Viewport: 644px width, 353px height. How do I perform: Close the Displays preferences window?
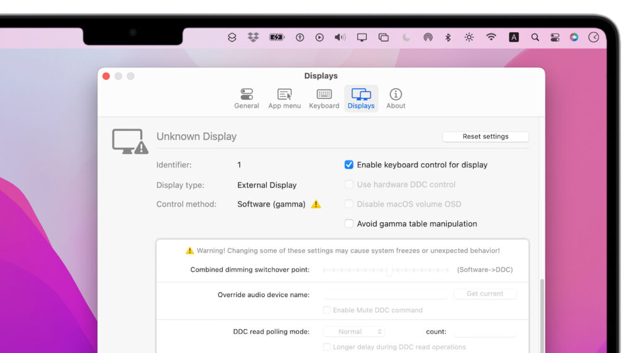pos(106,76)
